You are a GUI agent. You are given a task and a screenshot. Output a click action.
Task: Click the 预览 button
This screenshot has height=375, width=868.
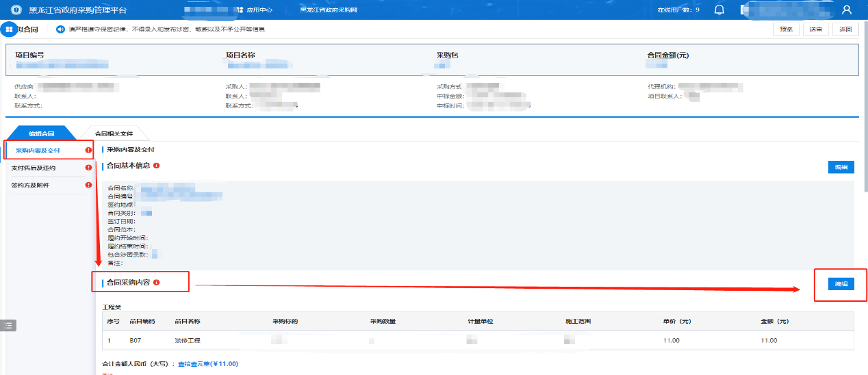(x=786, y=29)
